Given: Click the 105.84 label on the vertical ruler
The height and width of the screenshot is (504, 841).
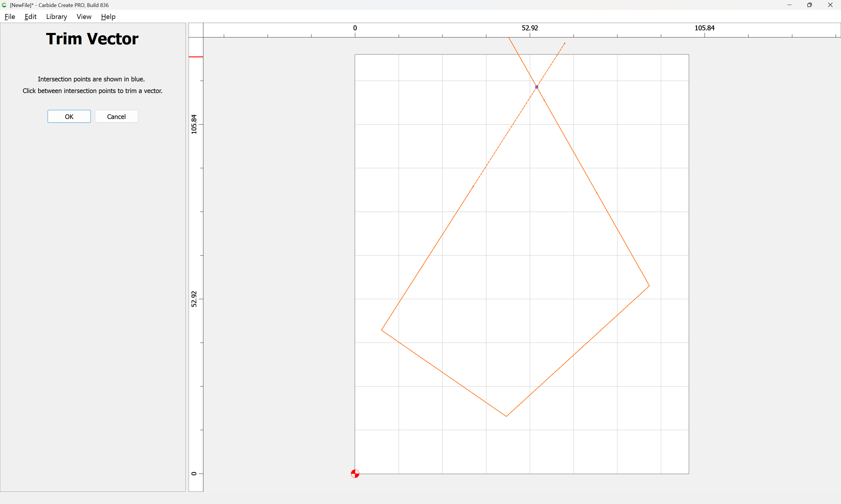Looking at the screenshot, I should pos(194,124).
